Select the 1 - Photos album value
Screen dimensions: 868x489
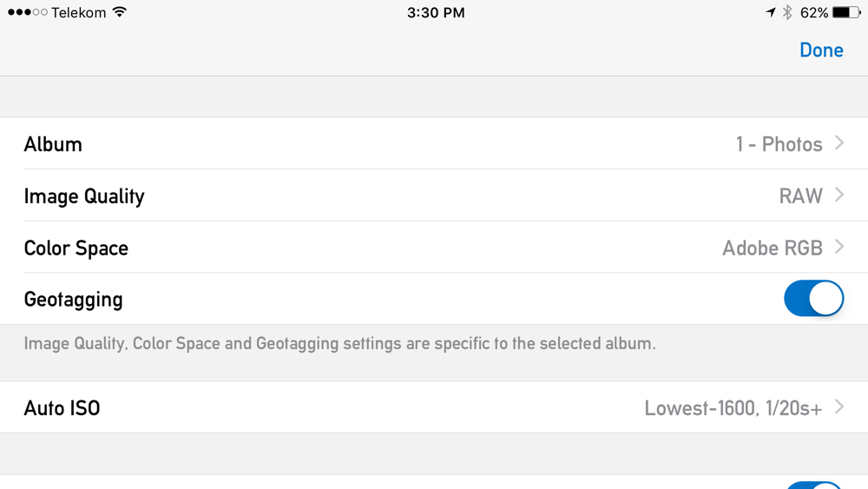click(779, 144)
